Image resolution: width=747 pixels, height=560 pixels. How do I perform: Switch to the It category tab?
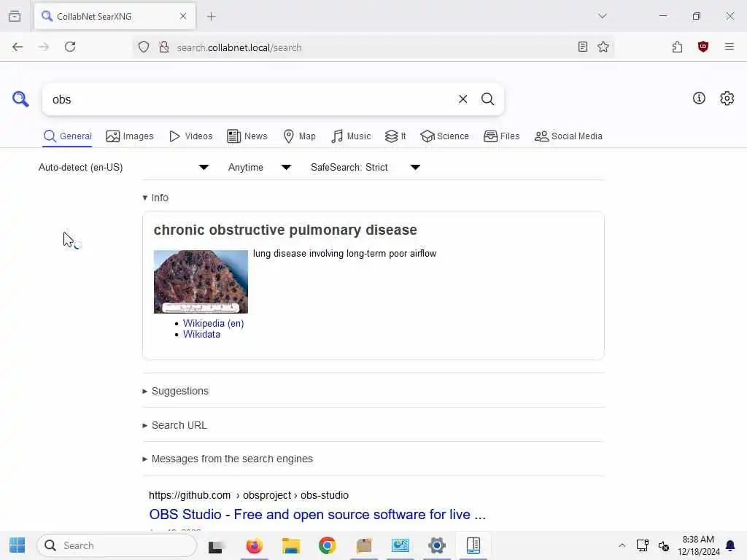(x=395, y=136)
